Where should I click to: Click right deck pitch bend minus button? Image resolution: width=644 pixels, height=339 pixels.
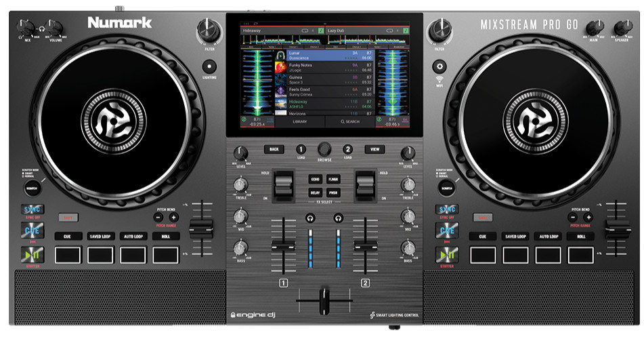click(x=572, y=217)
